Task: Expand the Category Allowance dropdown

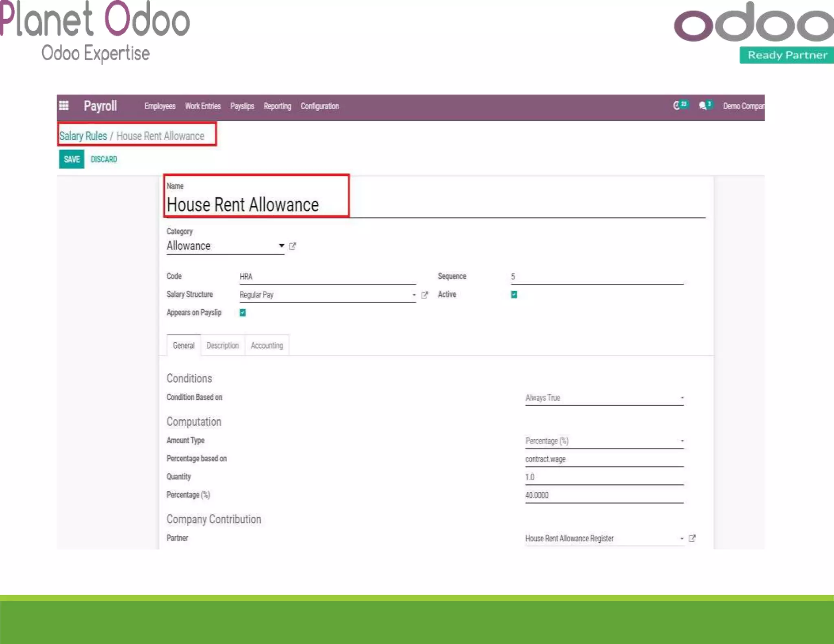Action: click(281, 245)
